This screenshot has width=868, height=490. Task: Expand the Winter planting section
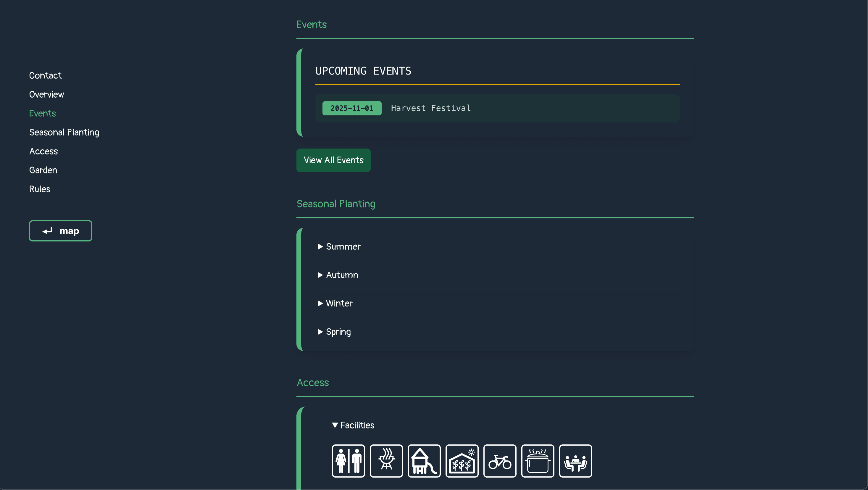pos(334,303)
